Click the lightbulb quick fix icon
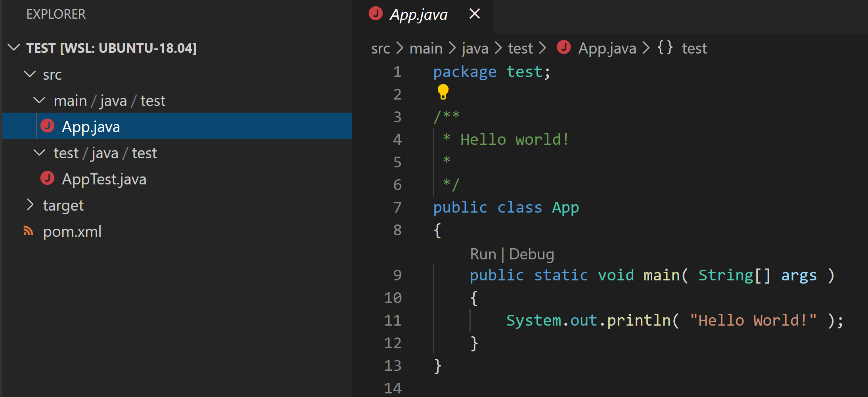 [443, 92]
